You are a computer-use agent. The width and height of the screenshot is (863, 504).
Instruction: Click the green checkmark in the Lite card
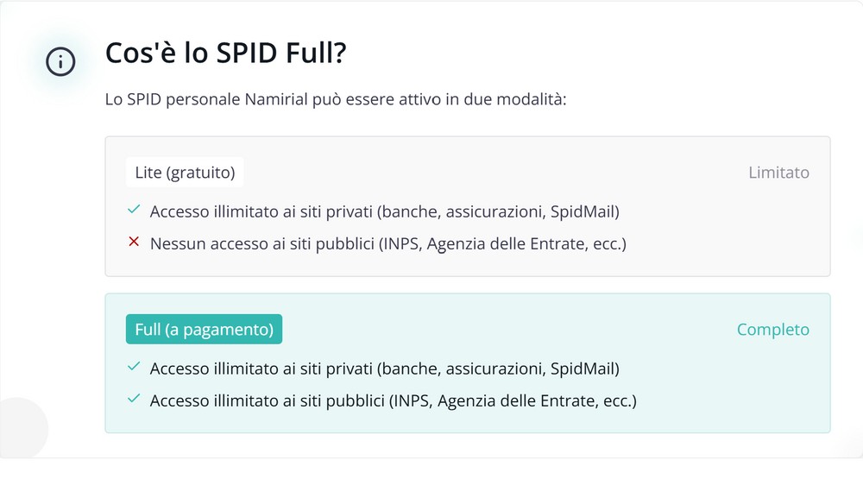(x=134, y=211)
